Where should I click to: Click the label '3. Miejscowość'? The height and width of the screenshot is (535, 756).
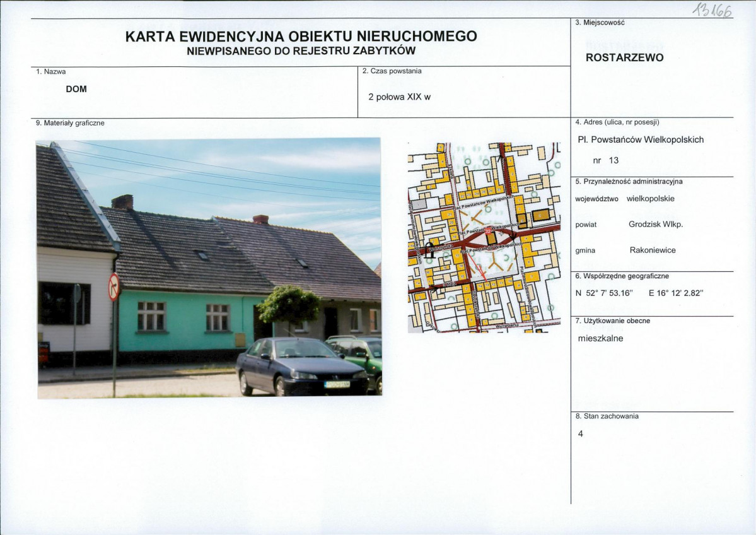tap(600, 23)
